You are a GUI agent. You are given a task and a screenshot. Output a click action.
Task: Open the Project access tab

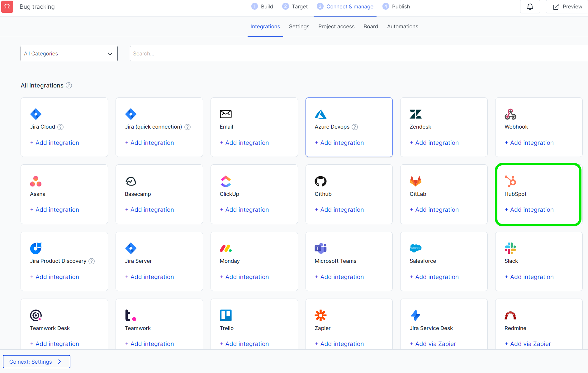[336, 26]
